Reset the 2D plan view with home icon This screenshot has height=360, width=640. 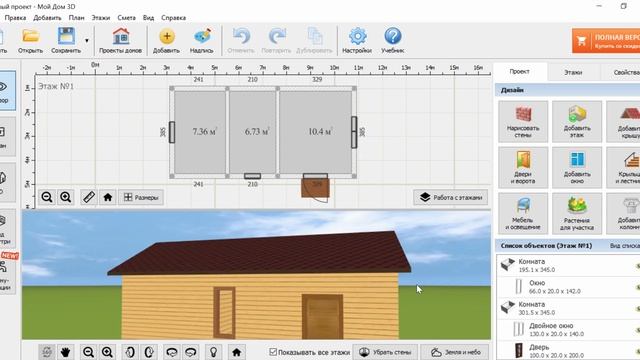[x=108, y=198]
